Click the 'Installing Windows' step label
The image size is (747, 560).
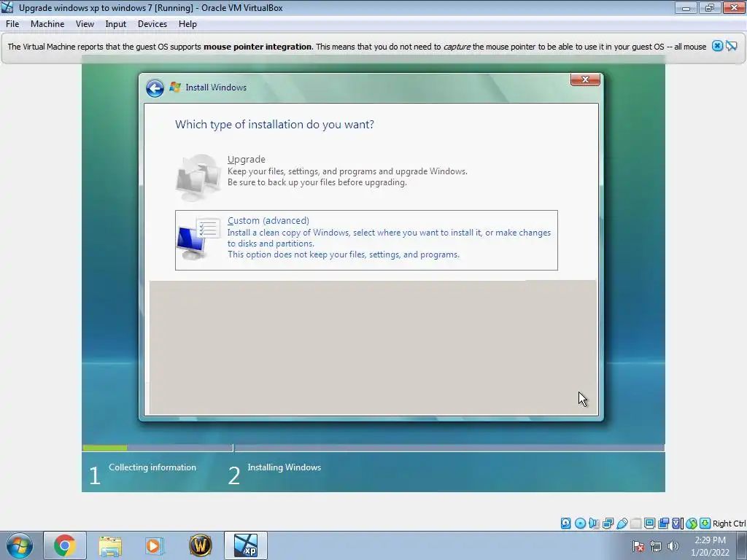pos(284,467)
